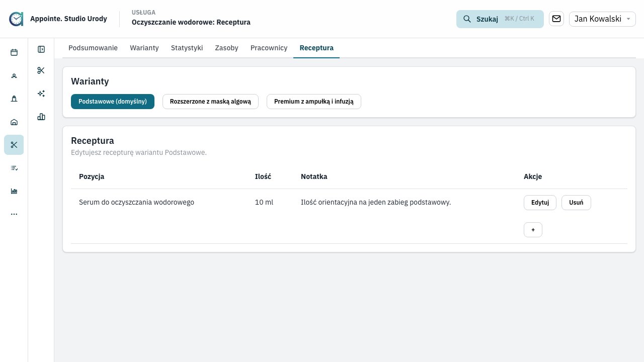Click the highlighted scissors icon in main sidebar
Viewport: 644px width, 362px height.
[14, 145]
